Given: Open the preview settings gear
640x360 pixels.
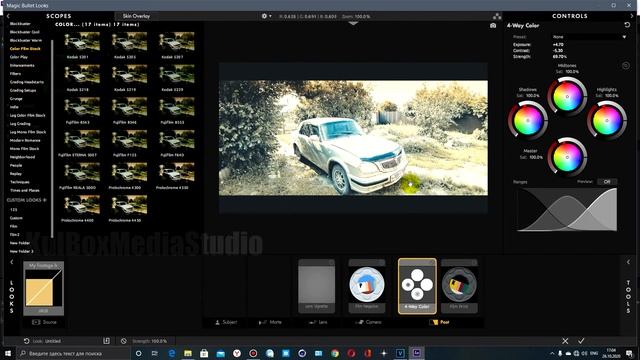Looking at the screenshot, I should coord(264,16).
